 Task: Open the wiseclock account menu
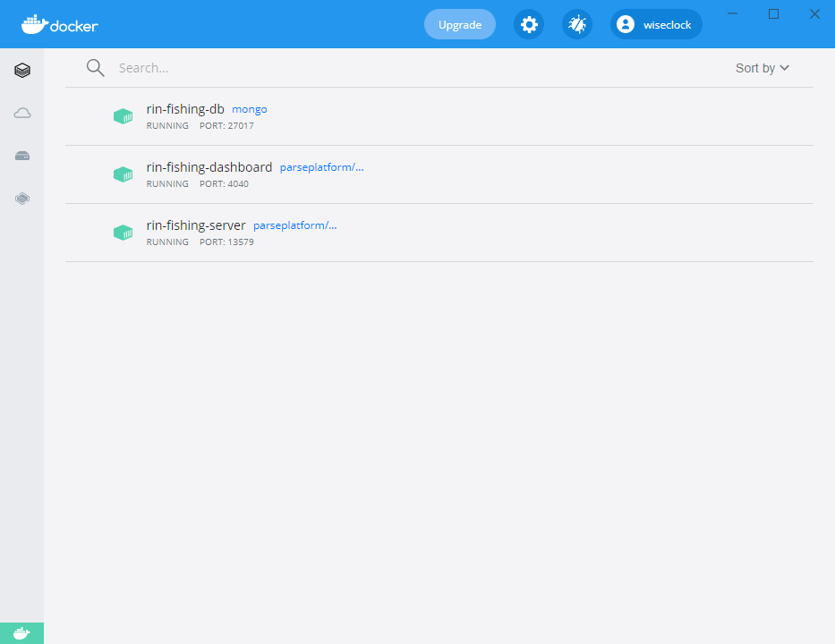pyautogui.click(x=656, y=25)
